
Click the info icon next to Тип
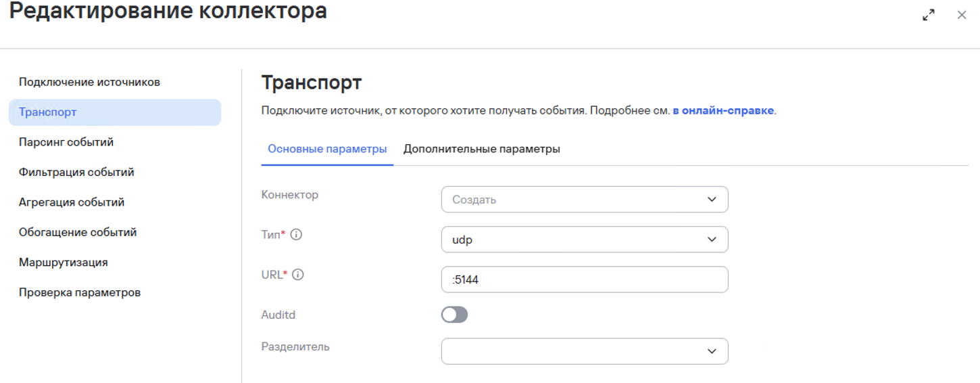(x=296, y=235)
